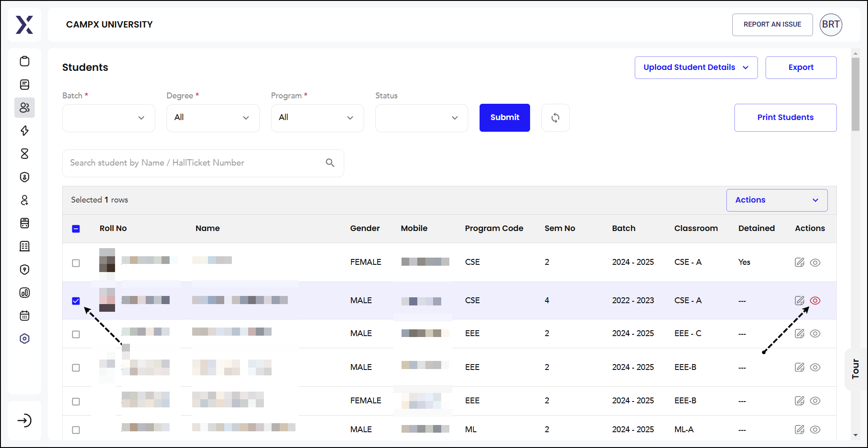868x448 pixels.
Task: Edit the EEE - C classroom student row
Action: pos(799,333)
